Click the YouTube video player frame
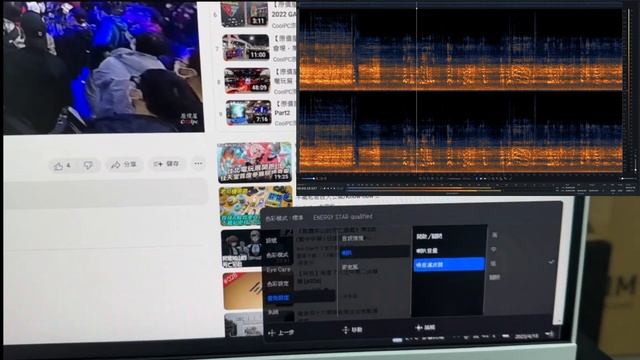Screen dimensions: 640x360 [x=104, y=67]
